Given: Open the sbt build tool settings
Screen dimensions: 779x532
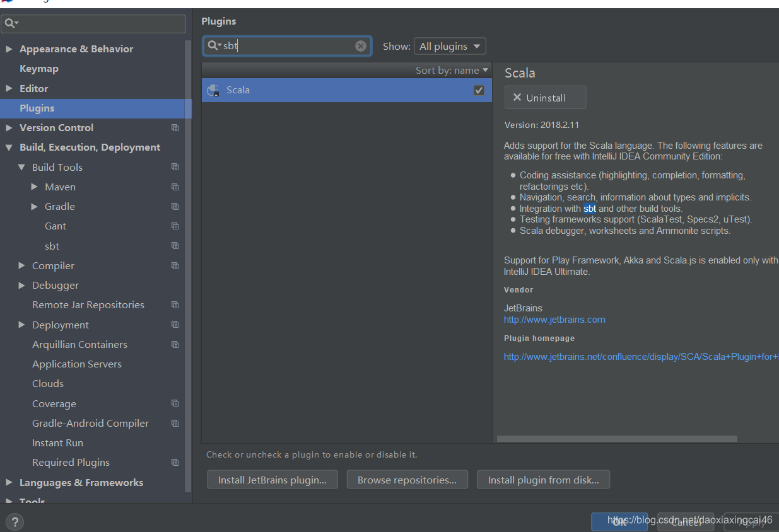Looking at the screenshot, I should [52, 246].
